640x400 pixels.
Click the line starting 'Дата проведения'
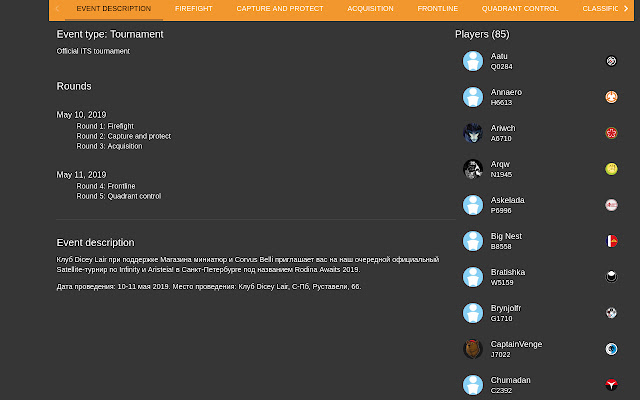coord(209,287)
